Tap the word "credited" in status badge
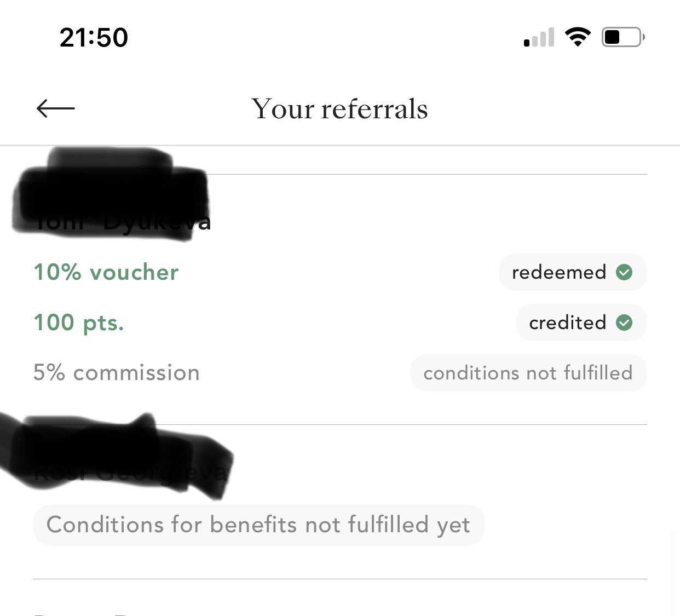Image resolution: width=680 pixels, height=616 pixels. 567,323
